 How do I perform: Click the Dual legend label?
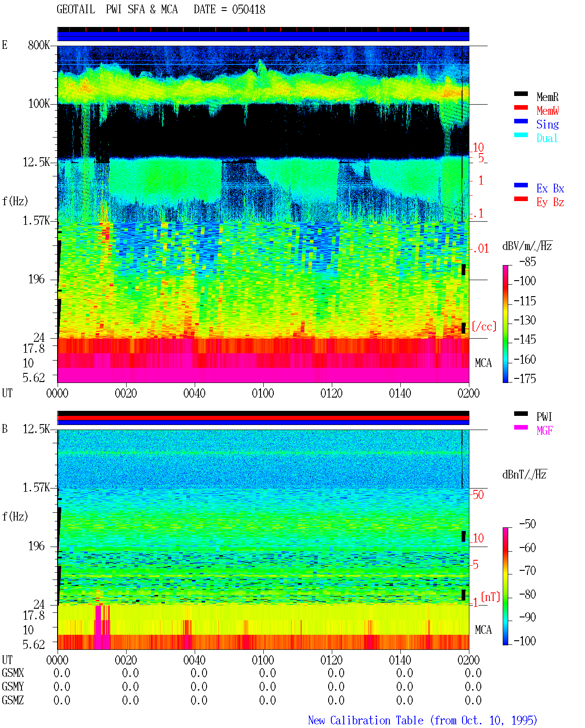click(548, 138)
